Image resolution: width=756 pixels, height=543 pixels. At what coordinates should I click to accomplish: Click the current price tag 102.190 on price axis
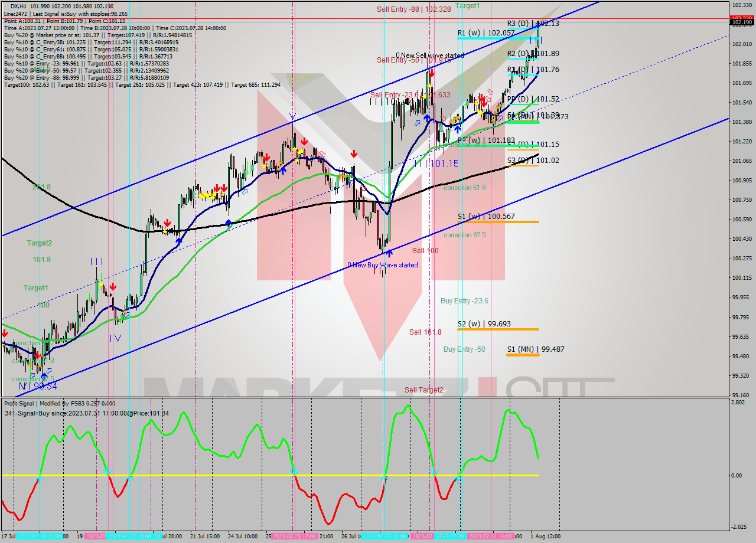point(742,22)
